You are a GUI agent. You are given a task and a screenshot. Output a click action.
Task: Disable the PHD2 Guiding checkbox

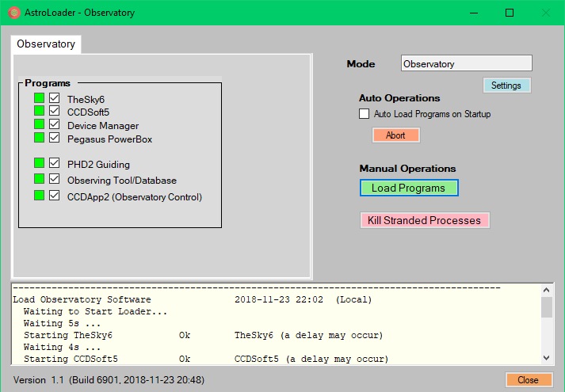[x=55, y=162]
